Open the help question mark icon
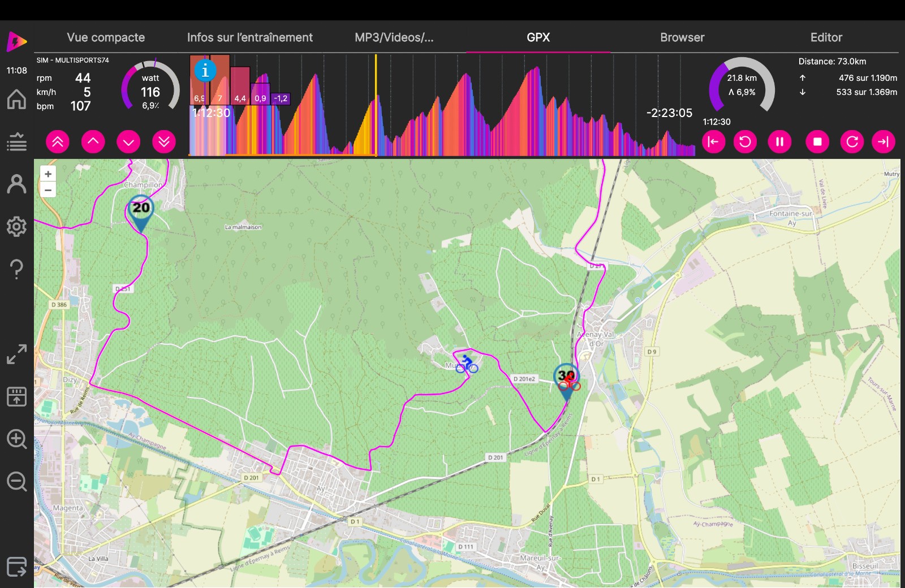905x588 pixels. pyautogui.click(x=16, y=269)
